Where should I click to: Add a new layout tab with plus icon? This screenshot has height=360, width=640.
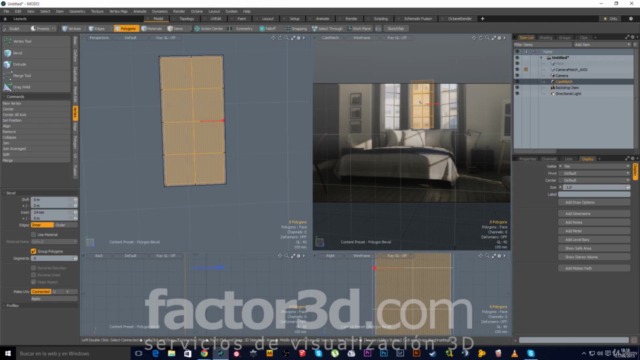[x=482, y=19]
